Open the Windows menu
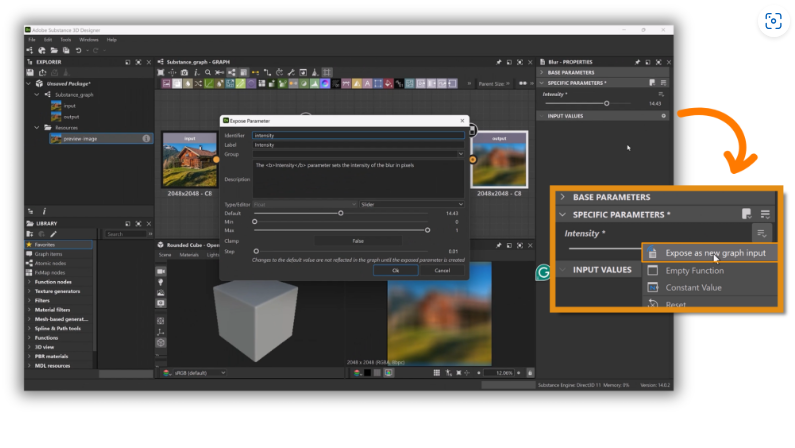Viewport: 795px width, 448px height. pos(89,40)
